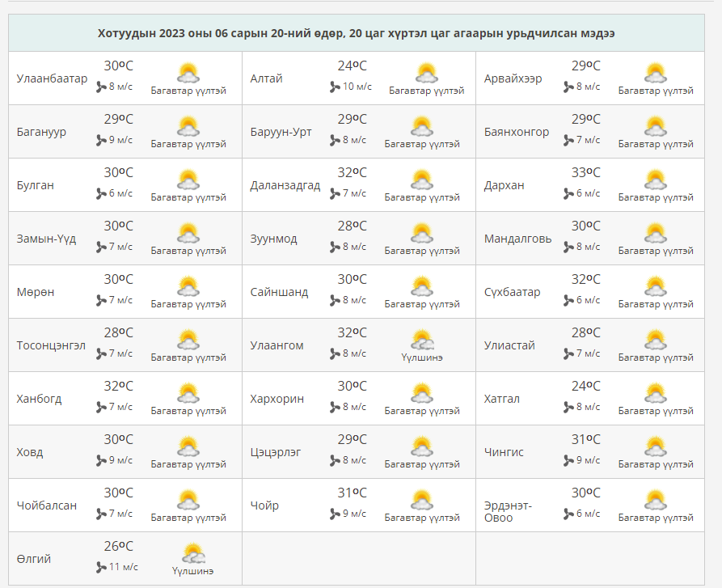Click the Чойбалсан city label
The width and height of the screenshot is (722, 588).
tap(47, 506)
